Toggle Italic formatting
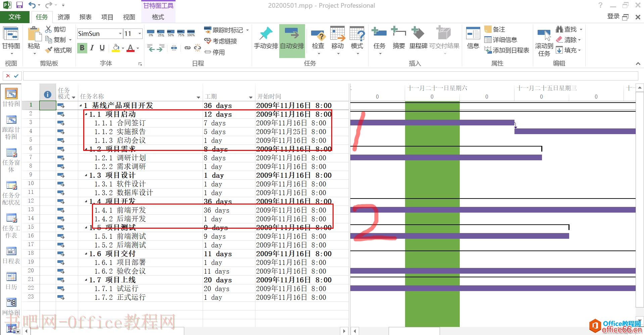This screenshot has width=644, height=335. coord(92,48)
